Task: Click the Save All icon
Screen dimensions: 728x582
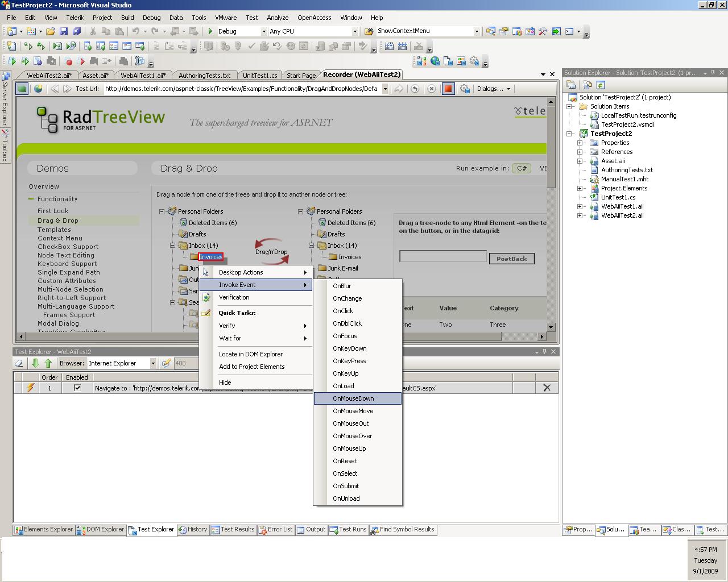Action: pos(76,31)
